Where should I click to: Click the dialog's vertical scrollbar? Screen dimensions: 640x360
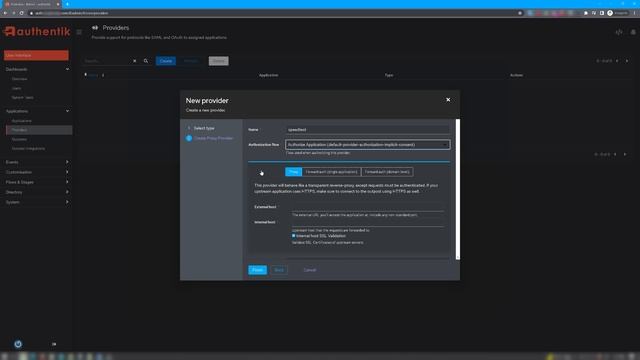pos(458,189)
